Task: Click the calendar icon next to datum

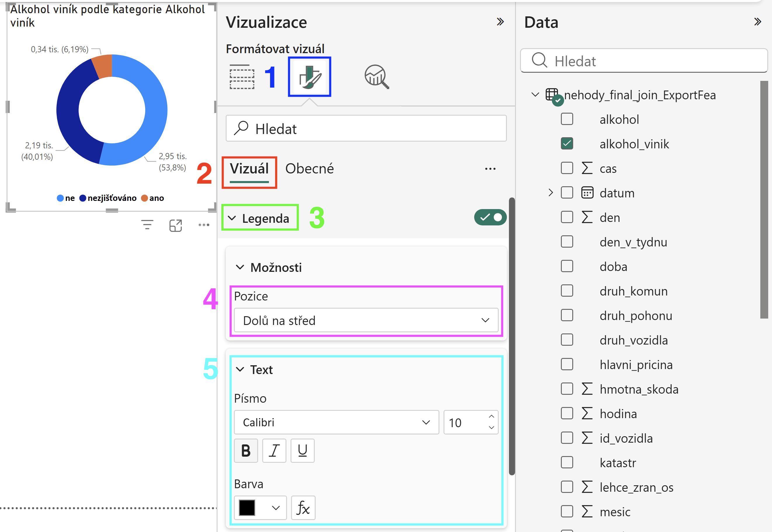Action: [587, 193]
